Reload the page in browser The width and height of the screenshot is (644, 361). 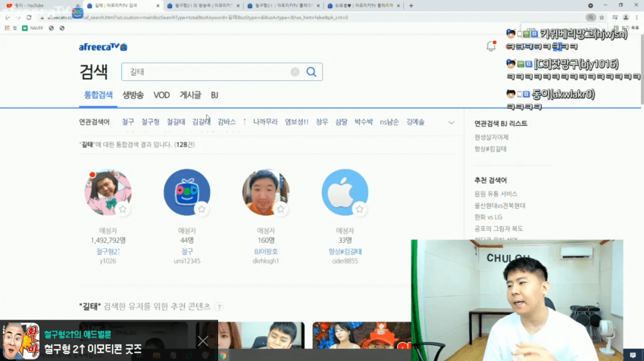click(29, 17)
